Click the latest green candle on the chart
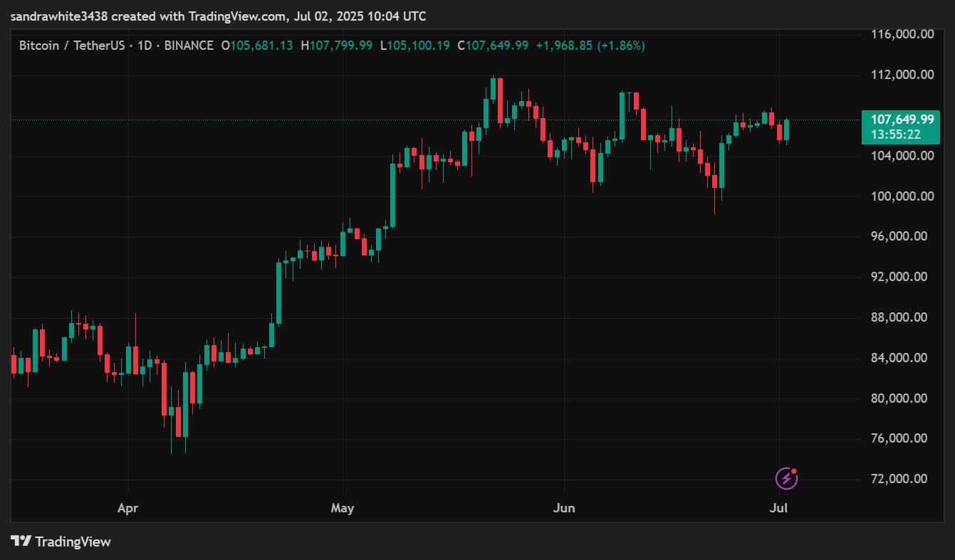The width and height of the screenshot is (955, 560). (787, 130)
